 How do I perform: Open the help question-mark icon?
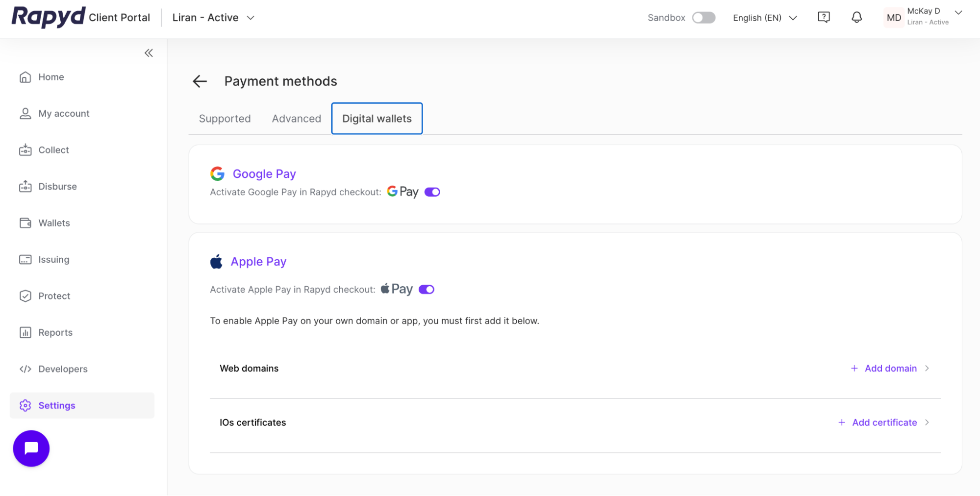click(x=824, y=17)
